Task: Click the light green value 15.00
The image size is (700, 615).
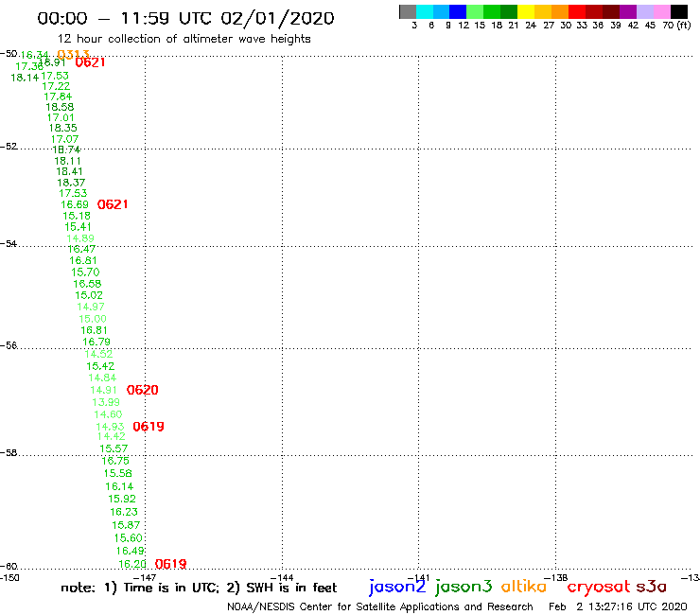Action: coord(93,319)
